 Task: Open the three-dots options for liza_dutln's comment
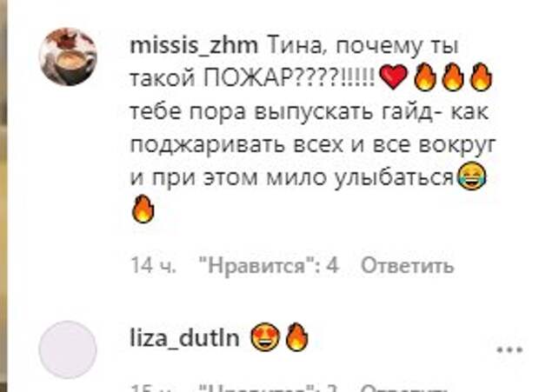pos(509,350)
